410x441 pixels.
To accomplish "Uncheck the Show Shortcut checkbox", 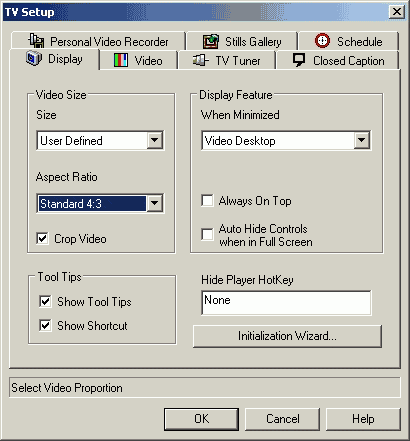I will click(x=45, y=325).
